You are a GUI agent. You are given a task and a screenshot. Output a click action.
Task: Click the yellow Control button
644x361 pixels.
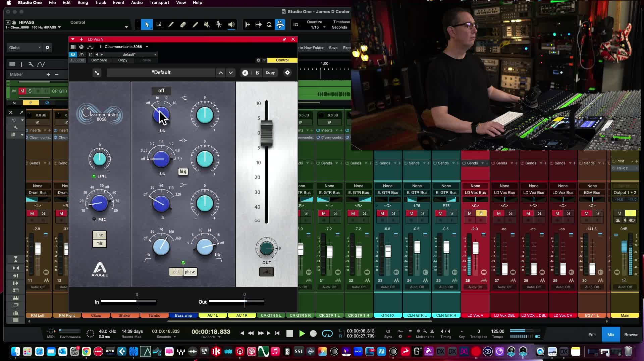pos(282,60)
